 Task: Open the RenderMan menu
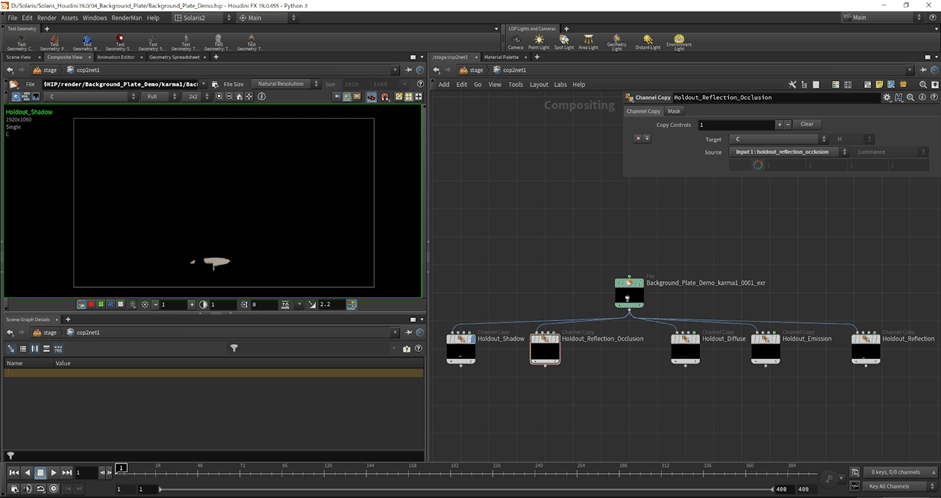pos(127,18)
